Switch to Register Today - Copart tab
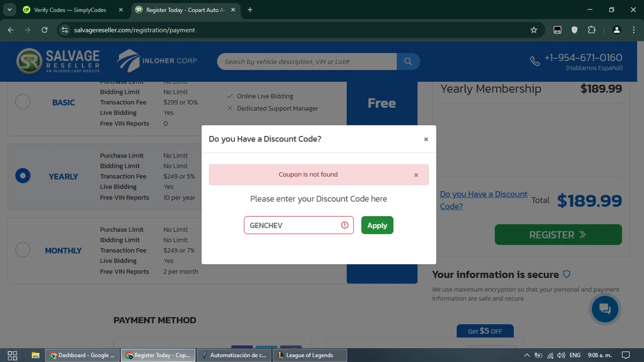 (x=185, y=10)
